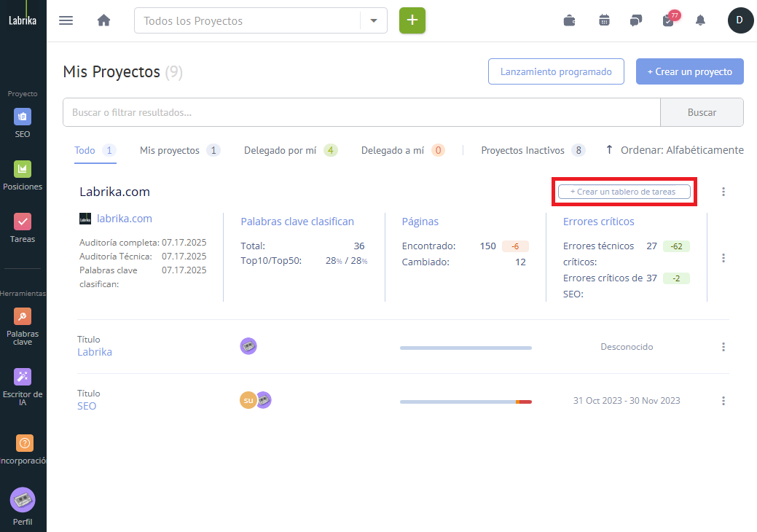Switch to the Todo tab
Viewport: 757px width, 532px height.
pos(95,150)
